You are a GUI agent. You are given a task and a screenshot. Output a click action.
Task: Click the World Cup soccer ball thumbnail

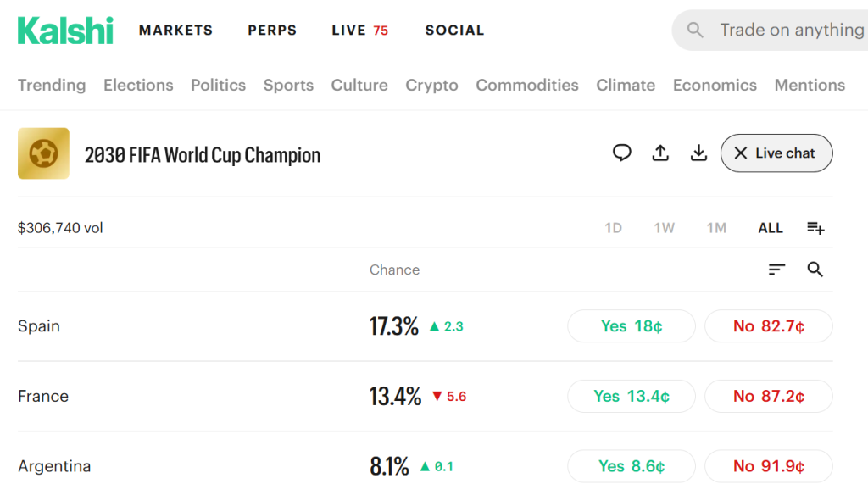pyautogui.click(x=44, y=153)
